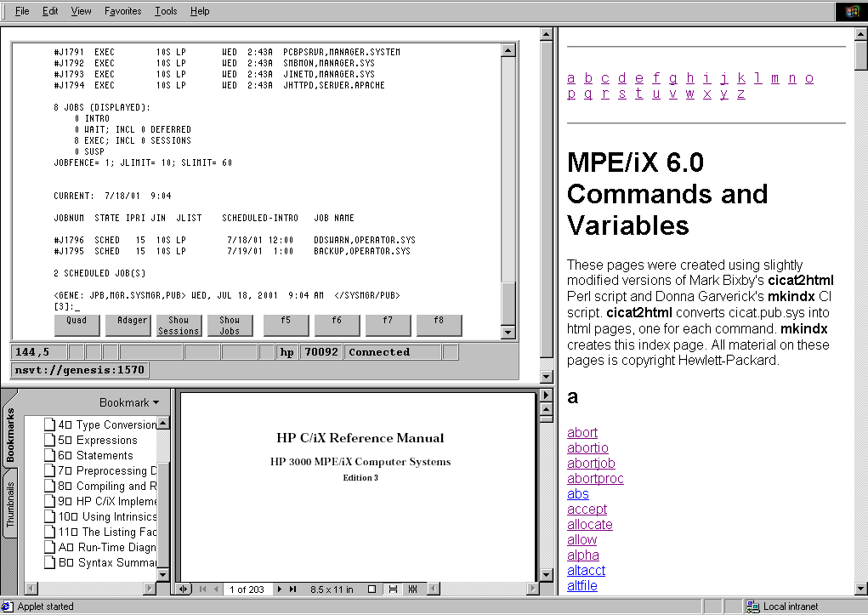This screenshot has width=868, height=615.
Task: Open the Favorites menu
Action: [x=123, y=11]
